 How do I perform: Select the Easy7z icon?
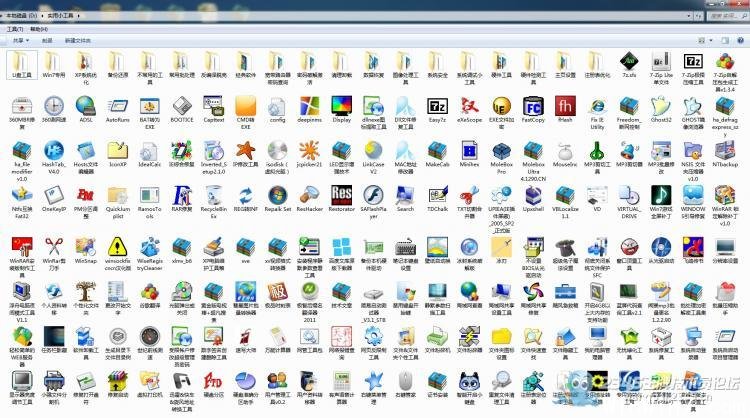click(437, 106)
